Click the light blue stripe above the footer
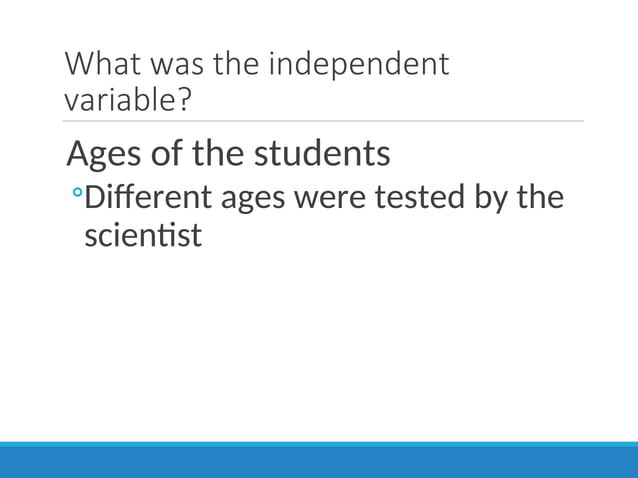Image resolution: width=638 pixels, height=478 pixels. [319, 443]
